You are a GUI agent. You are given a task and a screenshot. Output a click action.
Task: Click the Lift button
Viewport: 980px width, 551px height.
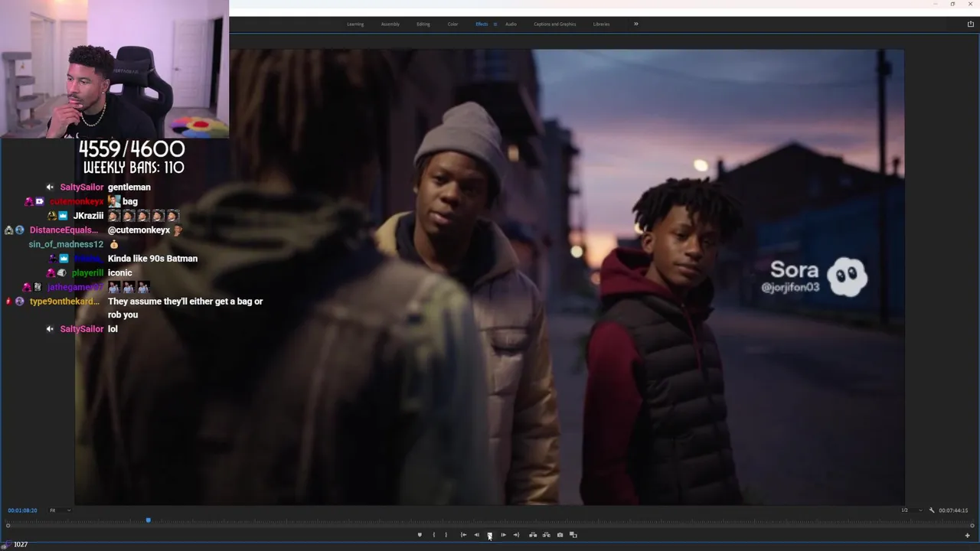533,535
